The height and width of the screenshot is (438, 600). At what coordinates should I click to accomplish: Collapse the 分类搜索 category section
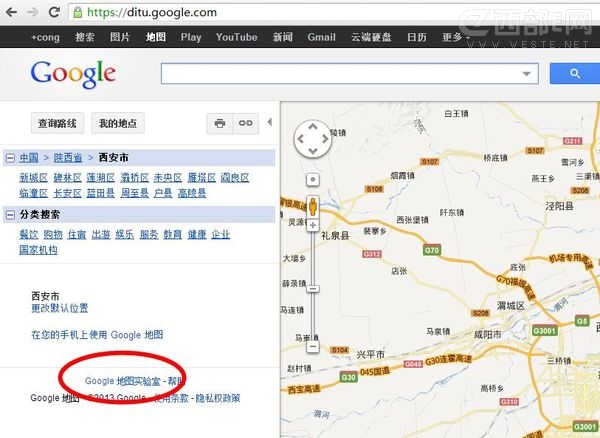[x=9, y=214]
